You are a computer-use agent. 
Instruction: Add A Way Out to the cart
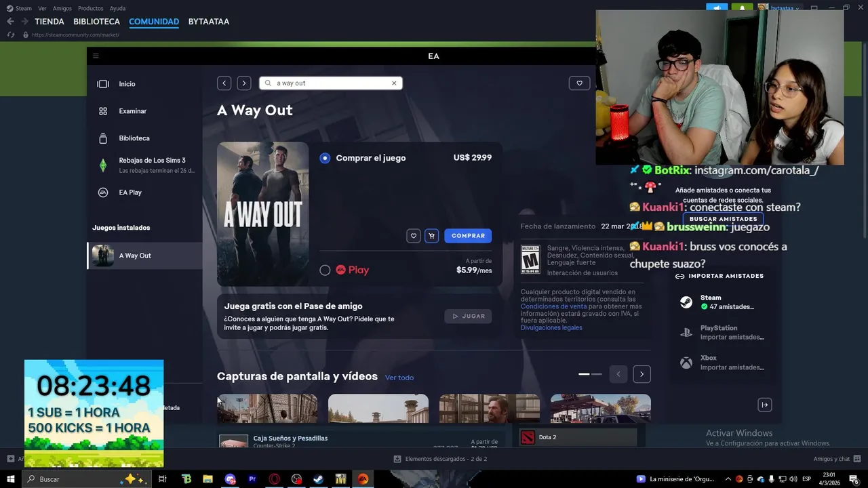click(431, 236)
